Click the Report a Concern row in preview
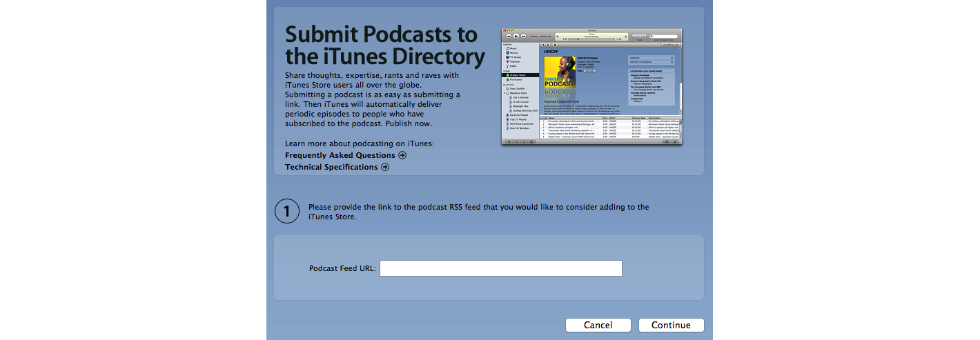The width and height of the screenshot is (980, 340). (x=651, y=62)
